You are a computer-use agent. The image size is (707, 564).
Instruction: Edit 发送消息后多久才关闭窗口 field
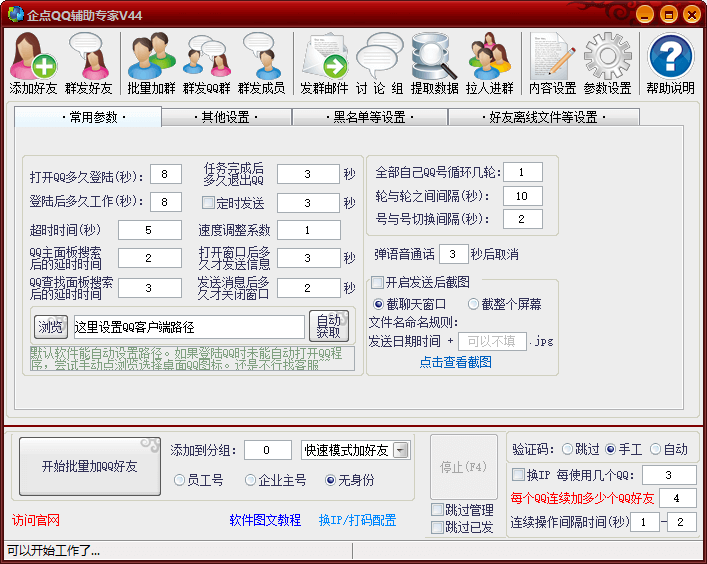(308, 288)
